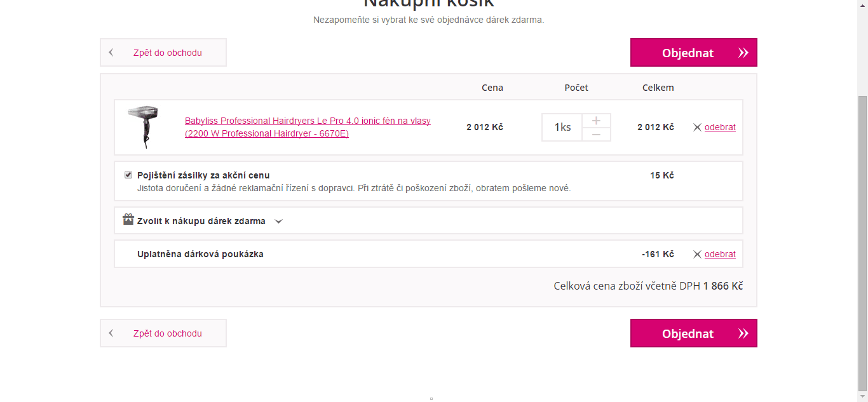Viewport: 868px width, 402px height.
Task: Click the X icon on gift voucher row
Action: coord(697,255)
